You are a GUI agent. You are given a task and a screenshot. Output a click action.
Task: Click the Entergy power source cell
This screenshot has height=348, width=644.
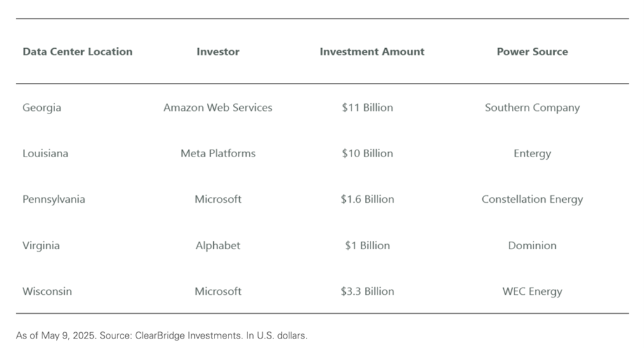tap(532, 153)
